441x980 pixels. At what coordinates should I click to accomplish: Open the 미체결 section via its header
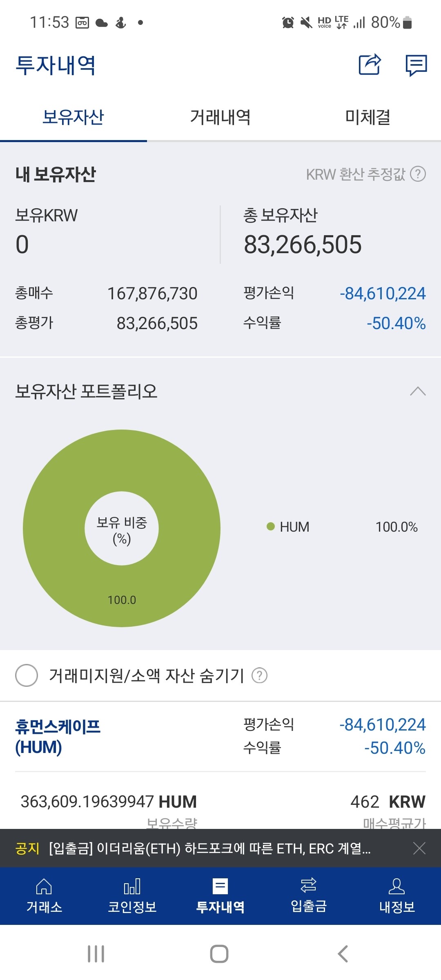367,118
